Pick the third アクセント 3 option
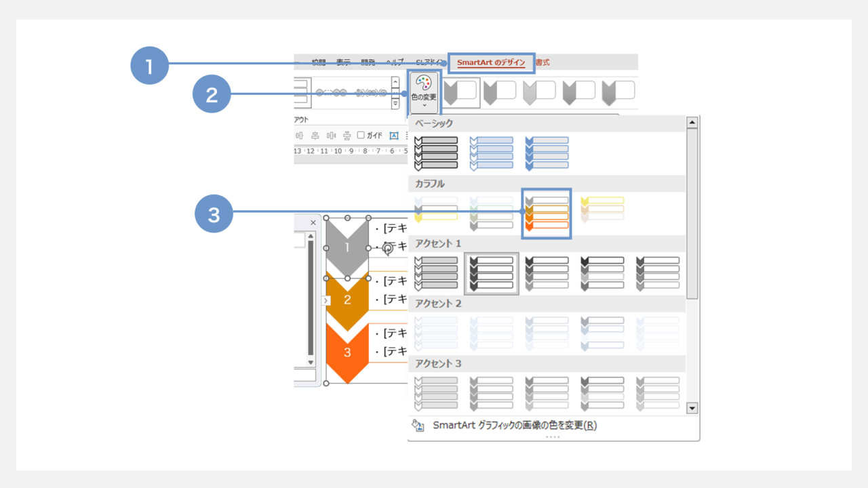Image resolution: width=868 pixels, height=488 pixels. coord(547,393)
